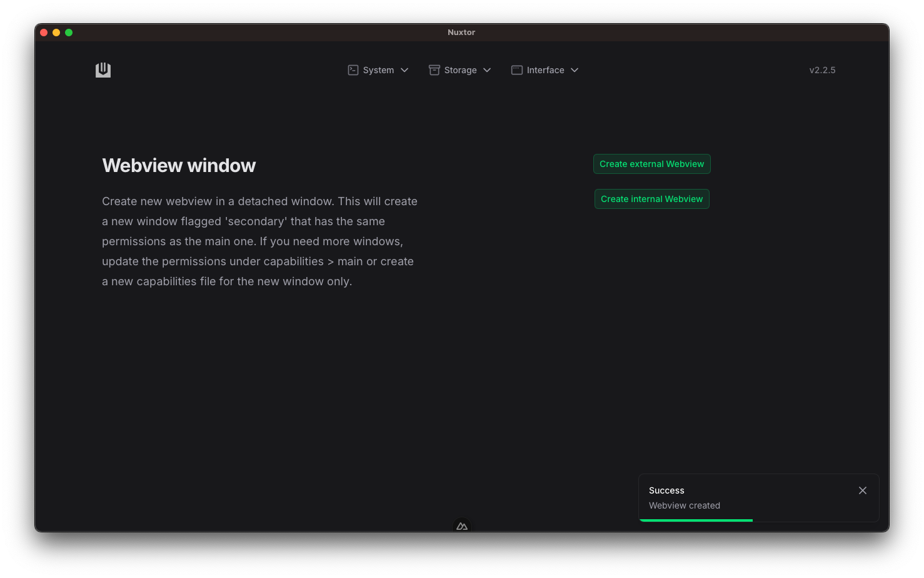
Task: Dismiss the Success toast with X
Action: tap(863, 490)
